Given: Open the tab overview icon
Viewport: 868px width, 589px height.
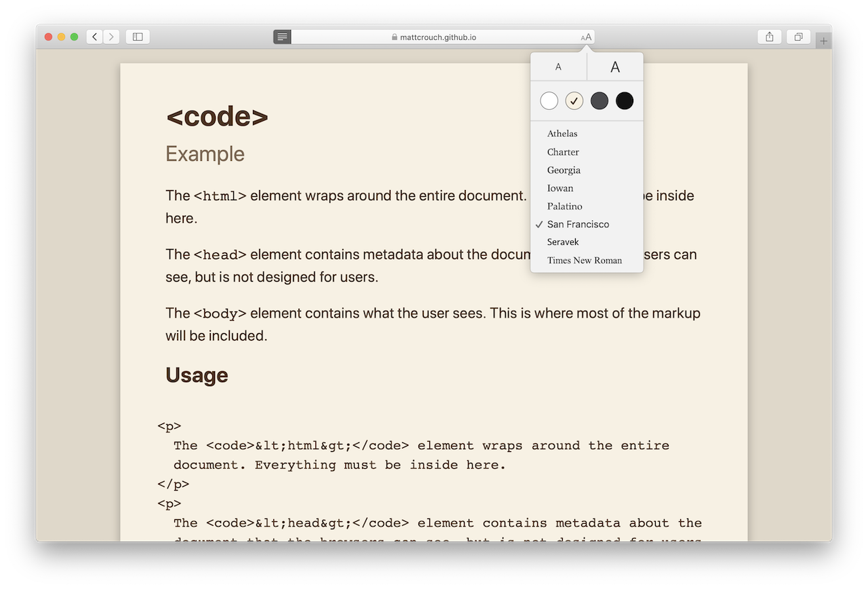Looking at the screenshot, I should (x=798, y=37).
